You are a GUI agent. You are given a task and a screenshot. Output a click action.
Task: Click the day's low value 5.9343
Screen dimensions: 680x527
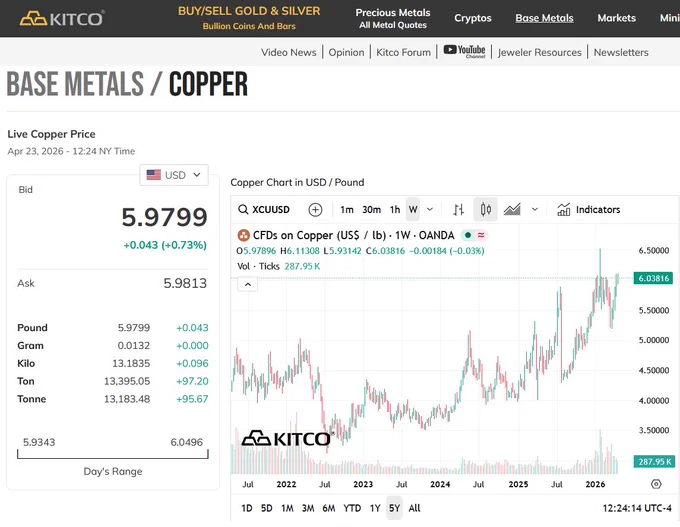39,442
